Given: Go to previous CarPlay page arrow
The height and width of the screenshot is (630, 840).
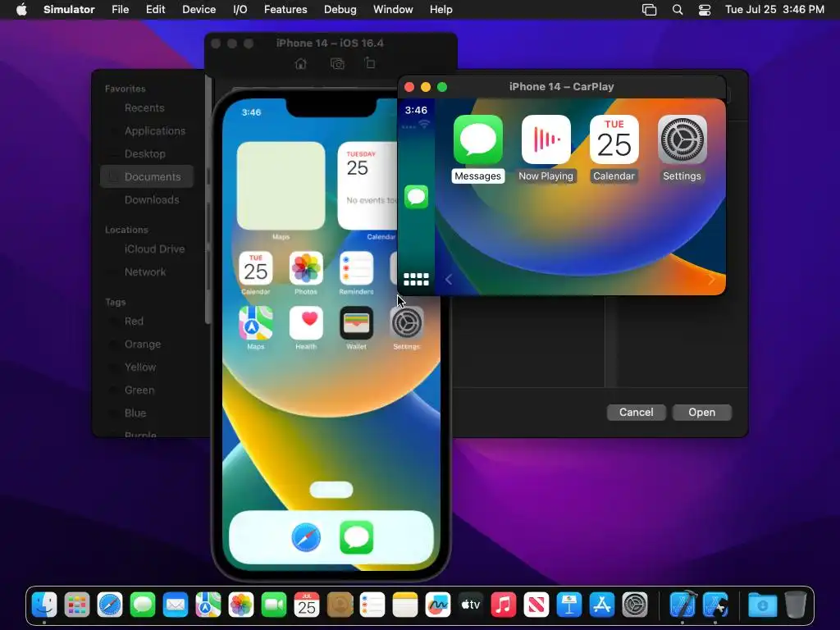Looking at the screenshot, I should (x=449, y=279).
